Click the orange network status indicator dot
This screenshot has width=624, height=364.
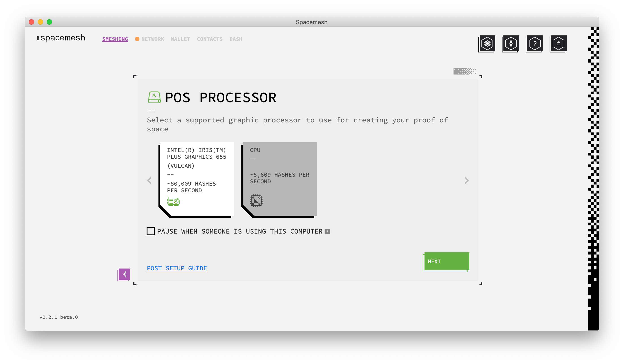pyautogui.click(x=137, y=39)
